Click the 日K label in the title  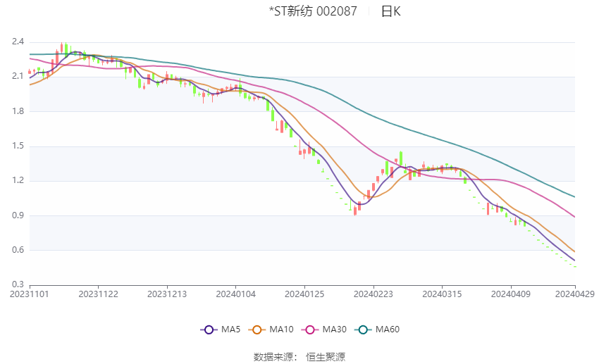tap(391, 11)
